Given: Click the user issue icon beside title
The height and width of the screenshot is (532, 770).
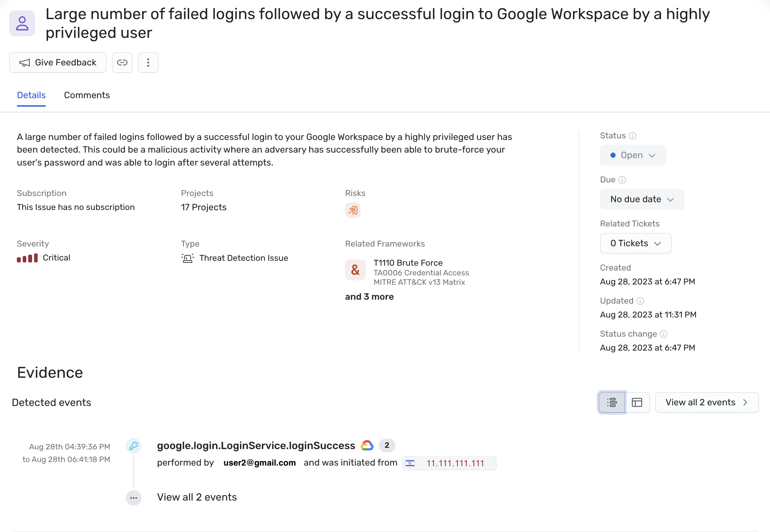Looking at the screenshot, I should (22, 23).
